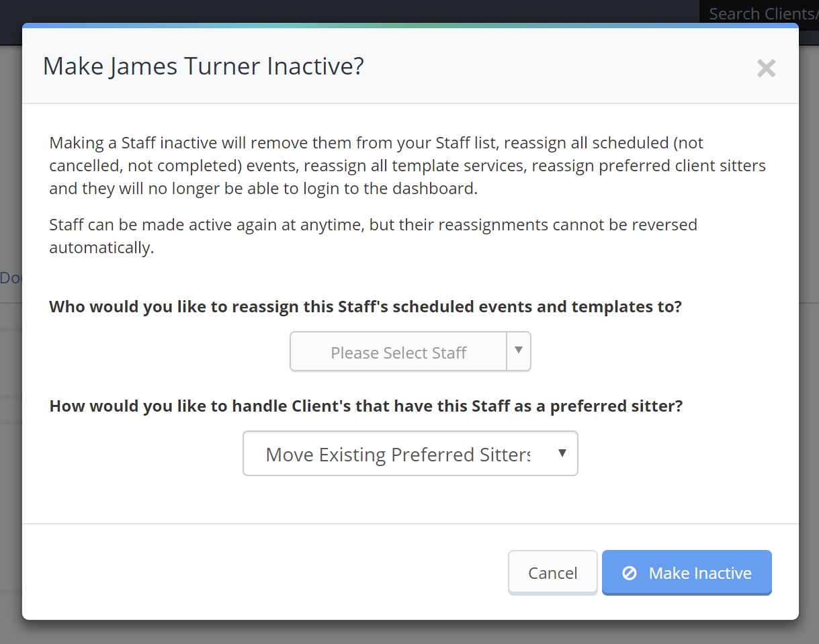Select the preferred sitter question label
The height and width of the screenshot is (644, 819).
point(366,406)
